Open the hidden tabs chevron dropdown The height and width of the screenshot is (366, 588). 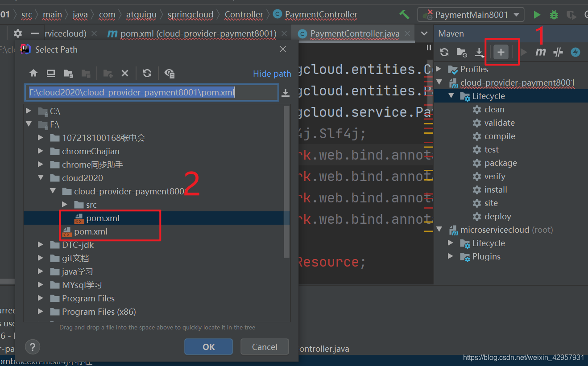point(424,33)
